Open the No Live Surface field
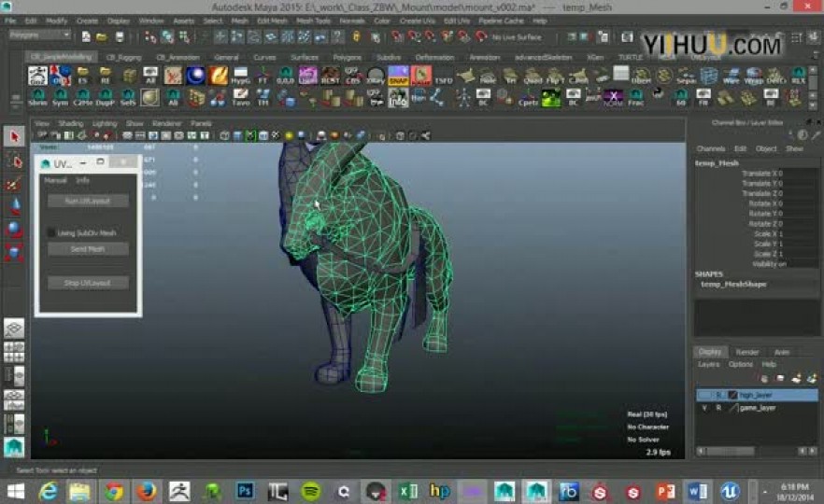 point(517,37)
